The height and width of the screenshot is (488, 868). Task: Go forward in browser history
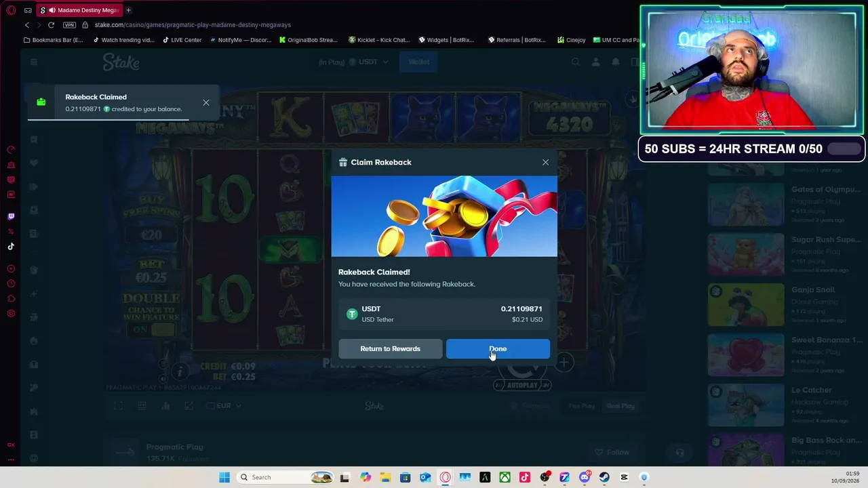pos(39,25)
